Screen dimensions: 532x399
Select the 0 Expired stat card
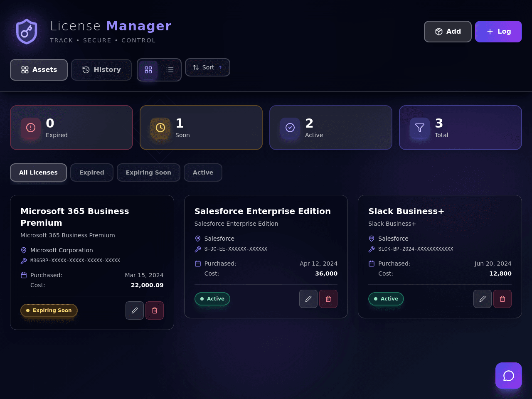tap(71, 128)
